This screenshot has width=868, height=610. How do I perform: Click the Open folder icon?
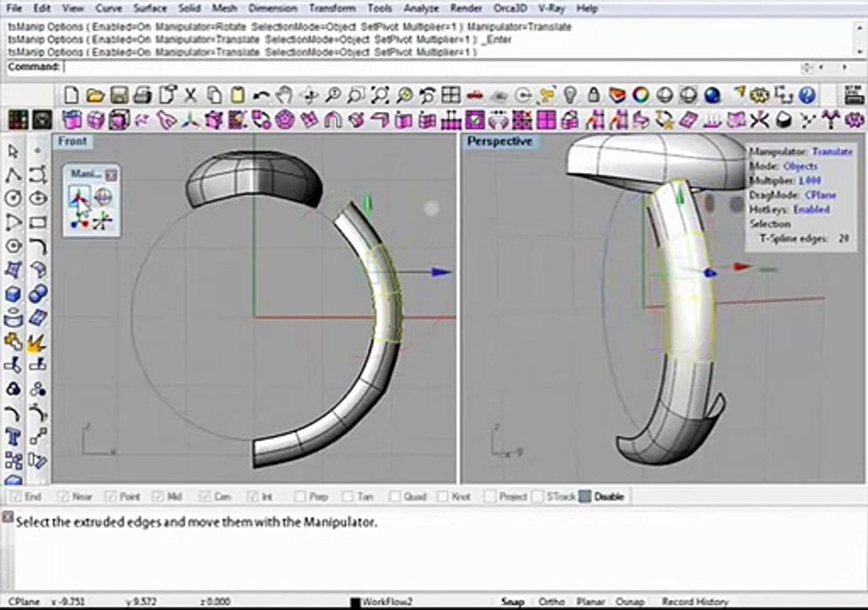tap(95, 95)
